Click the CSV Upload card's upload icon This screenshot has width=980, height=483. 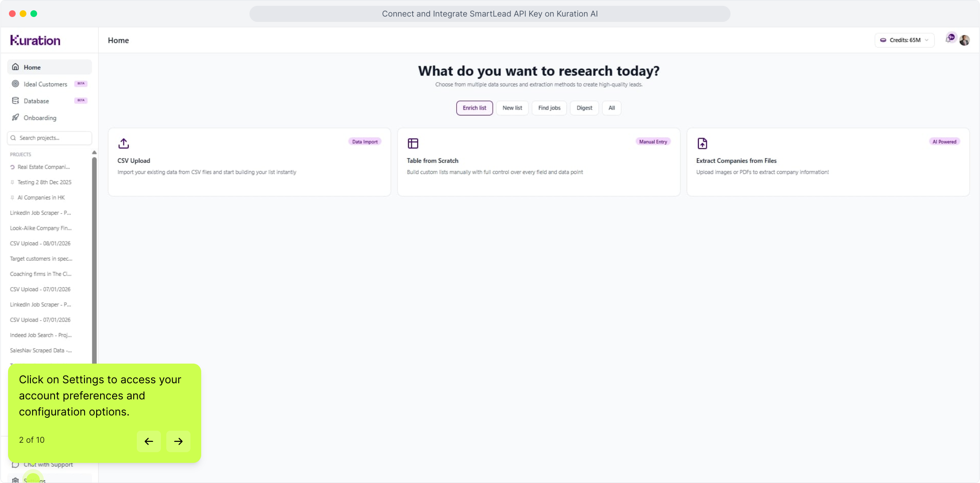pos(123,143)
